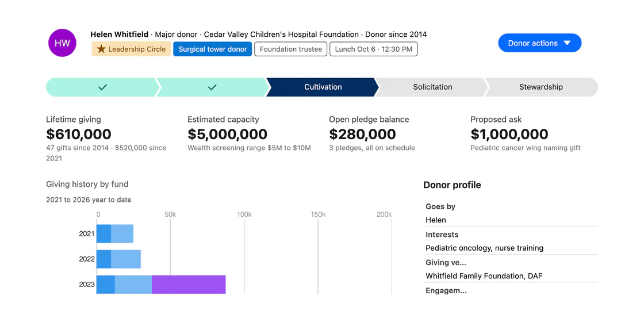Click the Whitfield Family Foundation, DAF value
Viewport: 644px width, 322px height.
pos(484,276)
